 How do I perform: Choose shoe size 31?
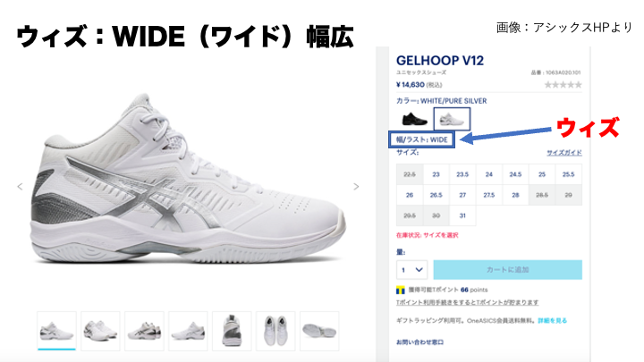click(462, 215)
